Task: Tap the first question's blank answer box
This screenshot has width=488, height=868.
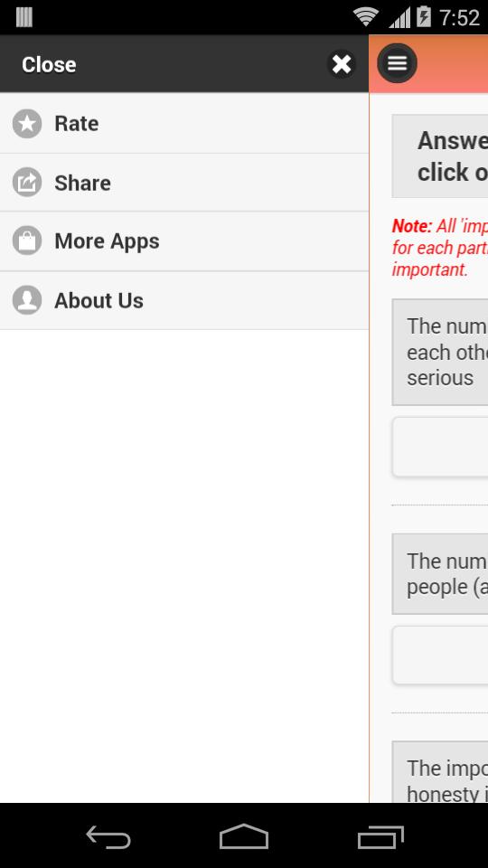Action: pyautogui.click(x=440, y=447)
